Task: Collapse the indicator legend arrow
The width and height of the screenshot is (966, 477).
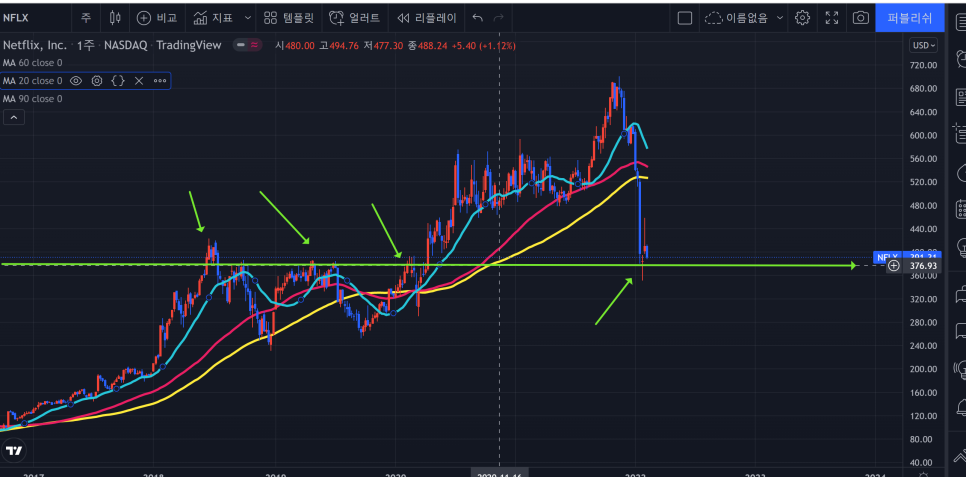Action: click(14, 117)
